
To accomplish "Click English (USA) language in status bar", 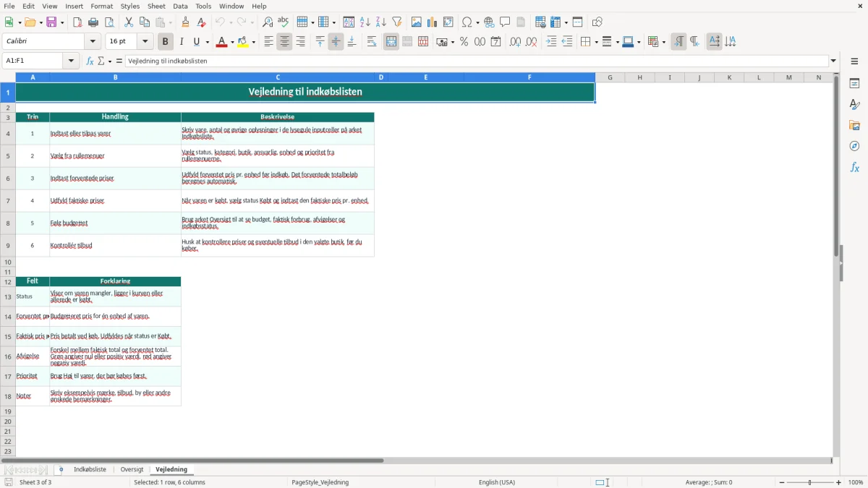I will click(497, 482).
